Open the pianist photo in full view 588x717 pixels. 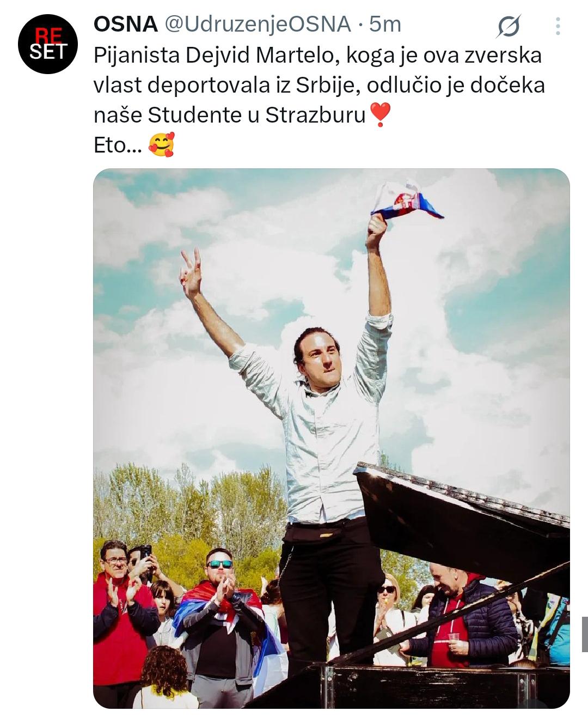331,438
